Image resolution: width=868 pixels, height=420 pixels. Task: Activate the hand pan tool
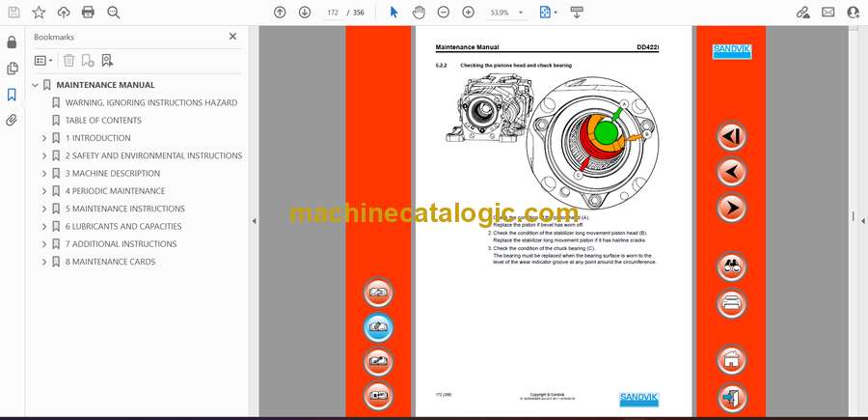click(420, 13)
